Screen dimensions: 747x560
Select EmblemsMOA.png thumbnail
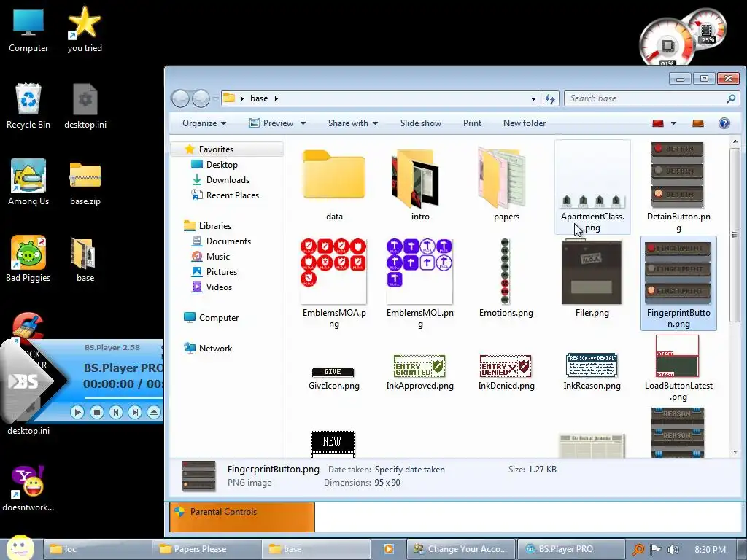(x=333, y=271)
